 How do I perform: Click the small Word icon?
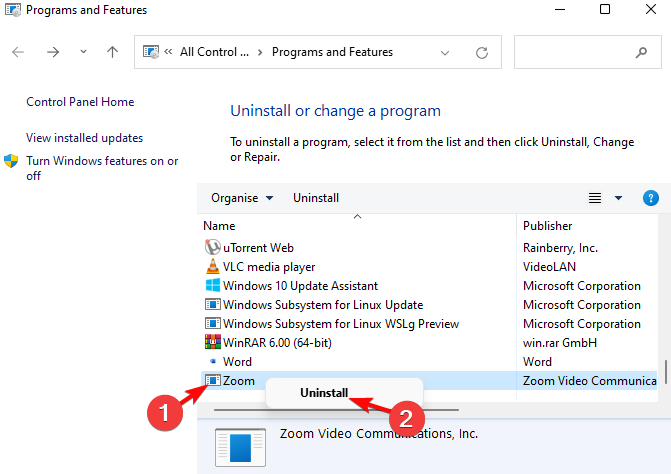coord(213,361)
